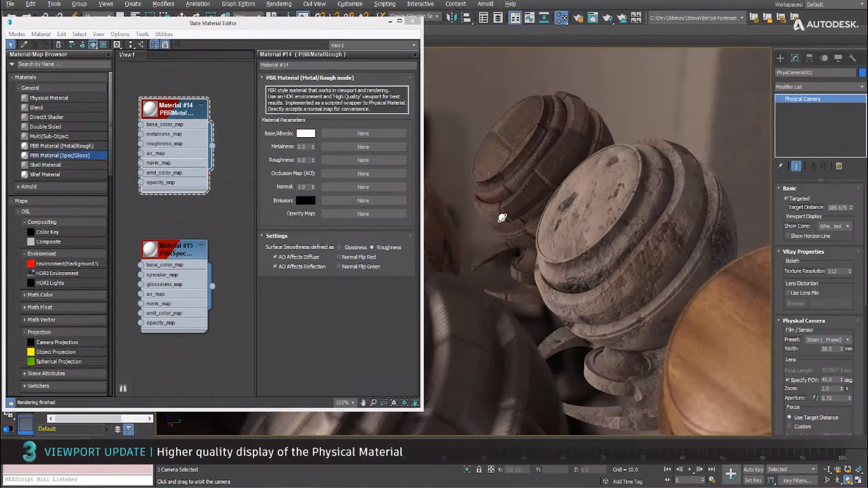This screenshot has height=488, width=868.
Task: Enable Normal Flip Red checkbox
Action: point(339,257)
